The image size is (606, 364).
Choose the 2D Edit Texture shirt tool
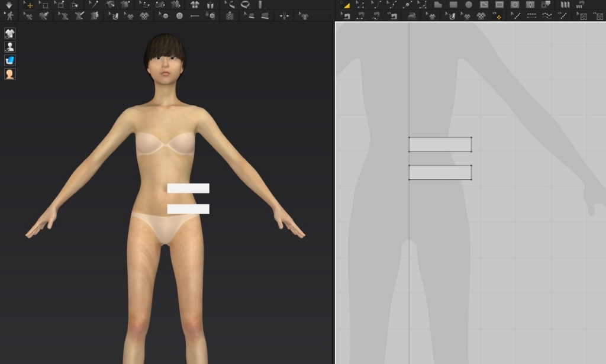[431, 16]
